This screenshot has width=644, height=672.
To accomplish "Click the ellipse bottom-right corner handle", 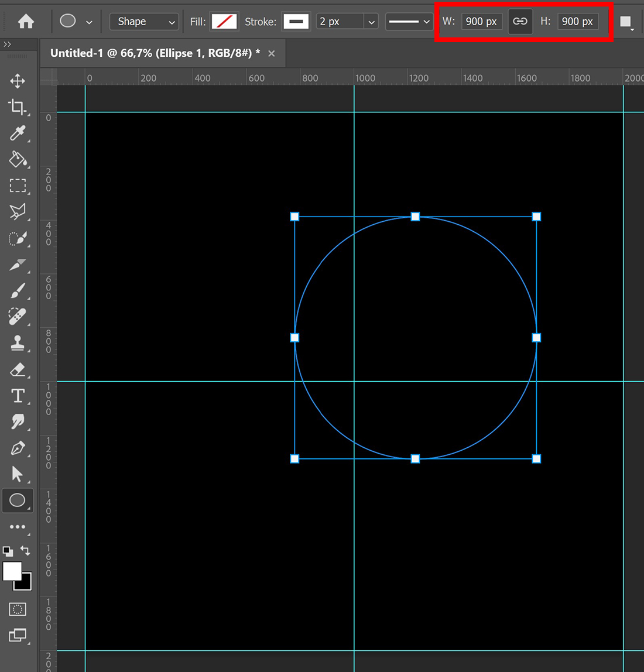I will [536, 459].
